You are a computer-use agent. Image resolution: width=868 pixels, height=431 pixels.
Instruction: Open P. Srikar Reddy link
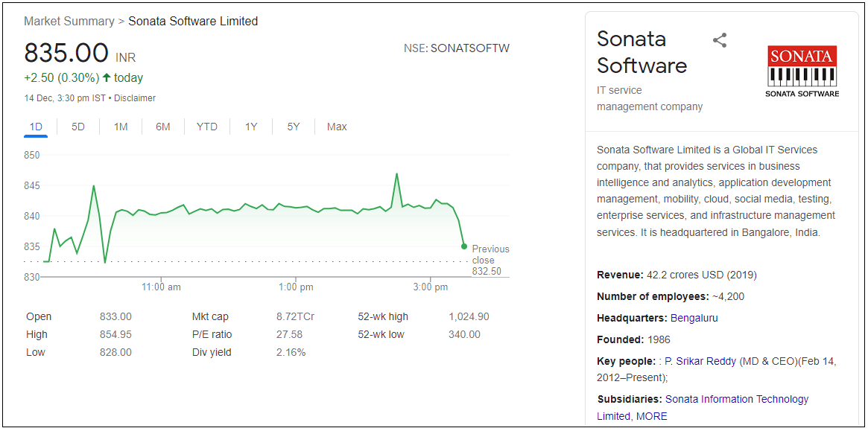701,361
